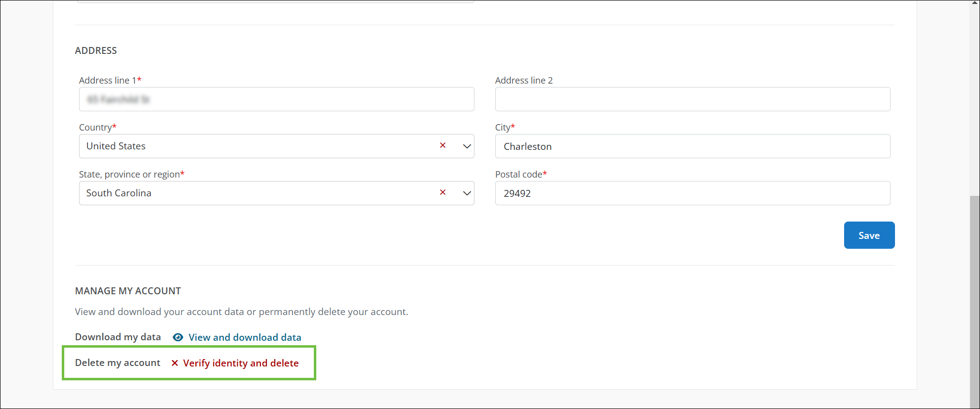Click the ADDRESS section heading

click(96, 50)
